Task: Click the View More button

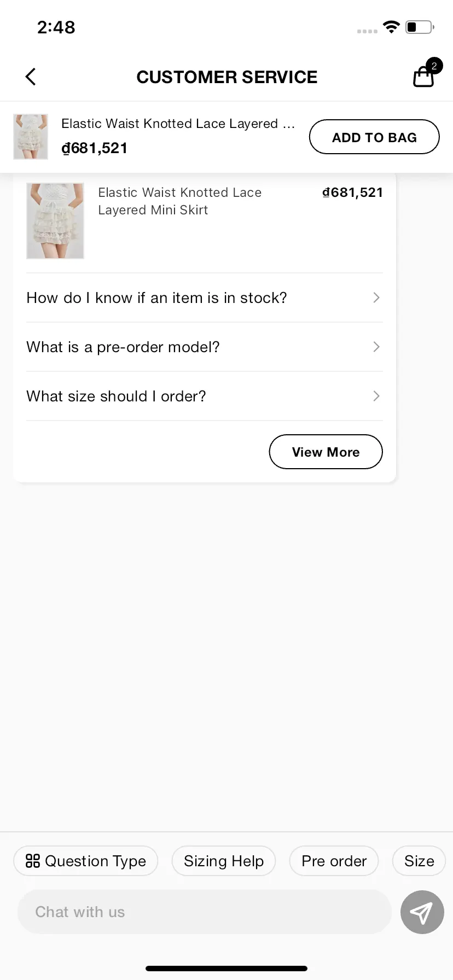Action: click(x=326, y=452)
